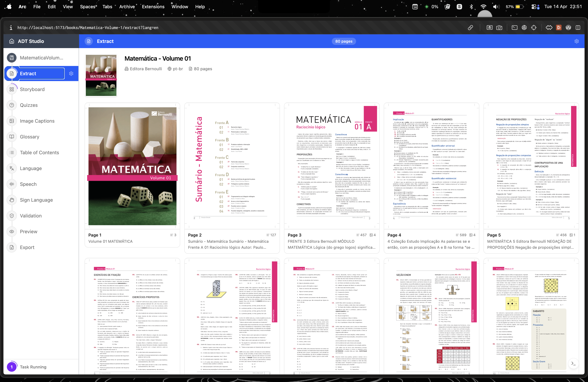The height and width of the screenshot is (382, 588).
Task: Click the Wi-Fi status icon
Action: pyautogui.click(x=483, y=7)
